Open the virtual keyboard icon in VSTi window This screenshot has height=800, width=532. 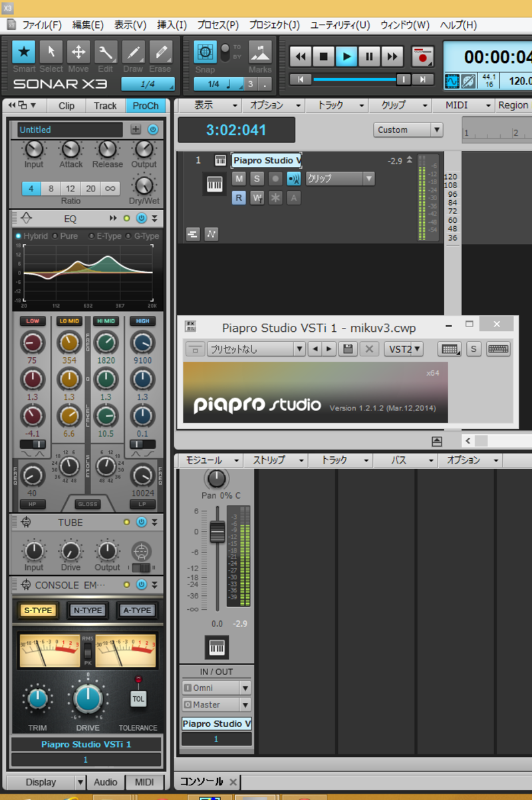498,348
